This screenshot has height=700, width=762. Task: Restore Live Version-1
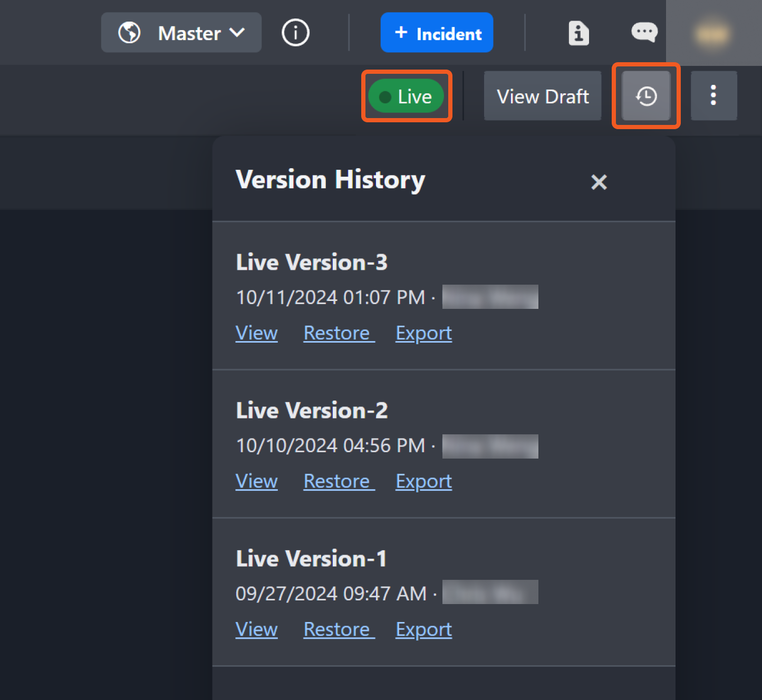coord(339,629)
